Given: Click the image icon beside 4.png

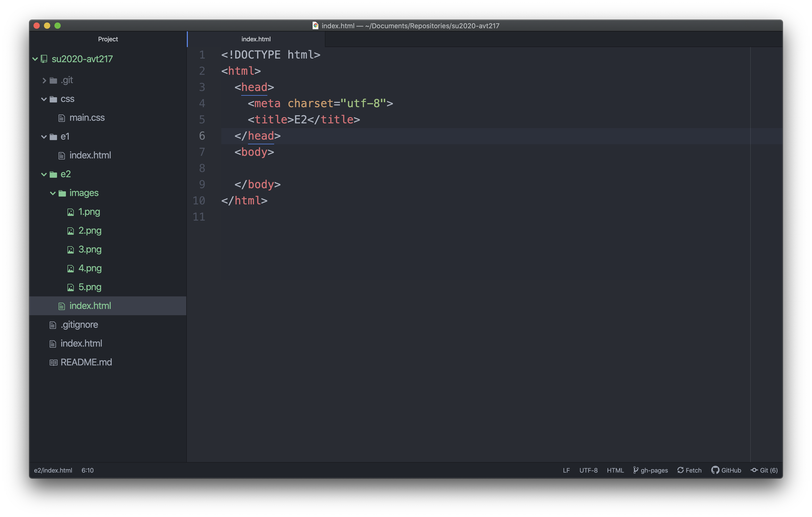Looking at the screenshot, I should click(x=70, y=269).
